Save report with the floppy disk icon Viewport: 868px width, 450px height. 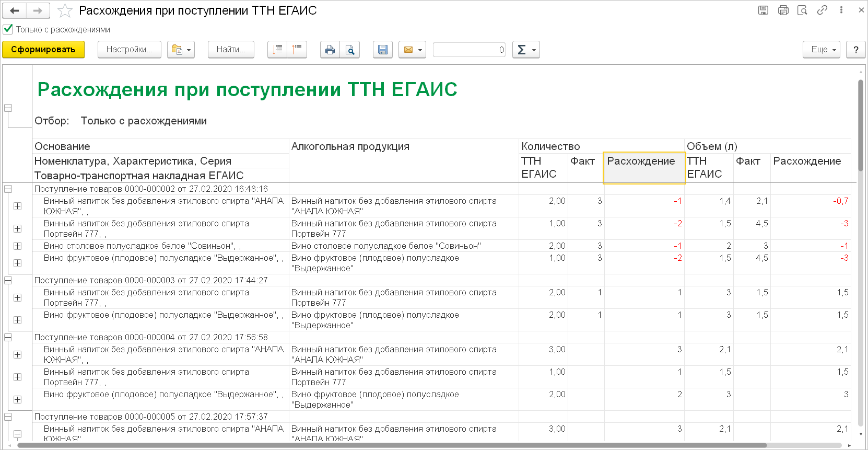click(383, 50)
